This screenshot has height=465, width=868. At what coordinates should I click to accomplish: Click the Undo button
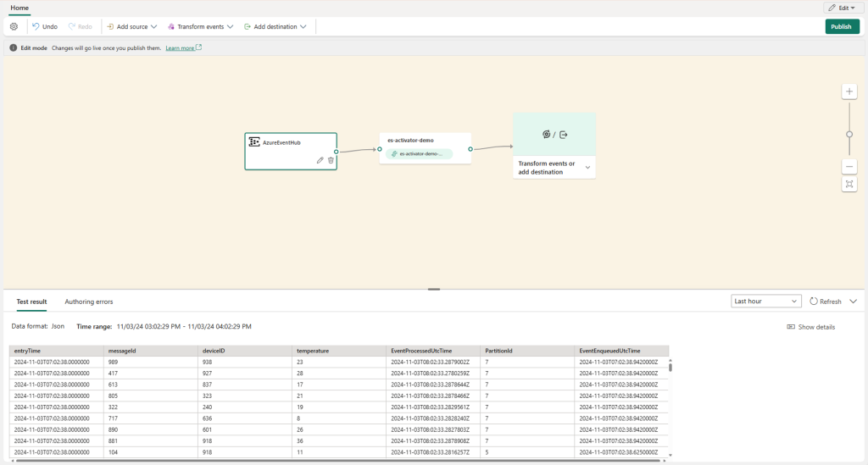click(45, 26)
